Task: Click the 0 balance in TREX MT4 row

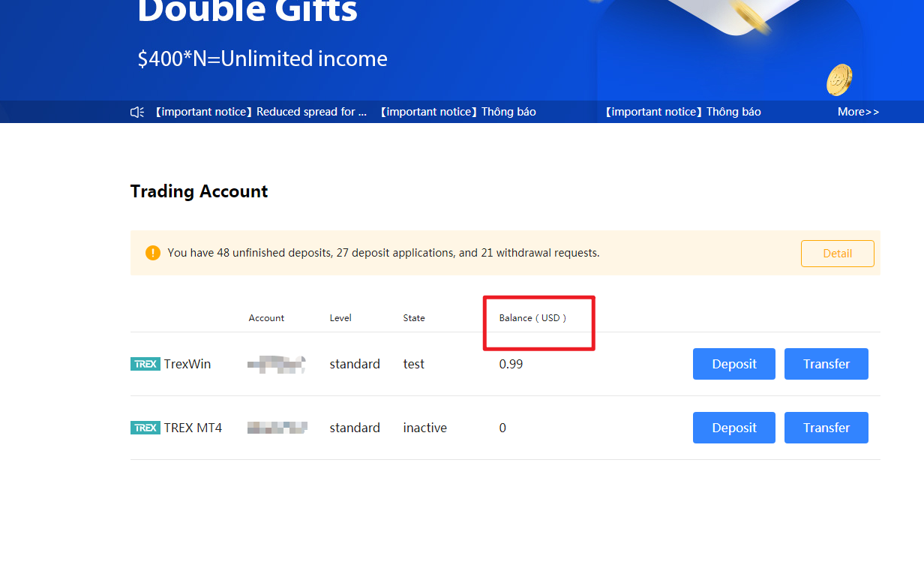Action: 502,428
